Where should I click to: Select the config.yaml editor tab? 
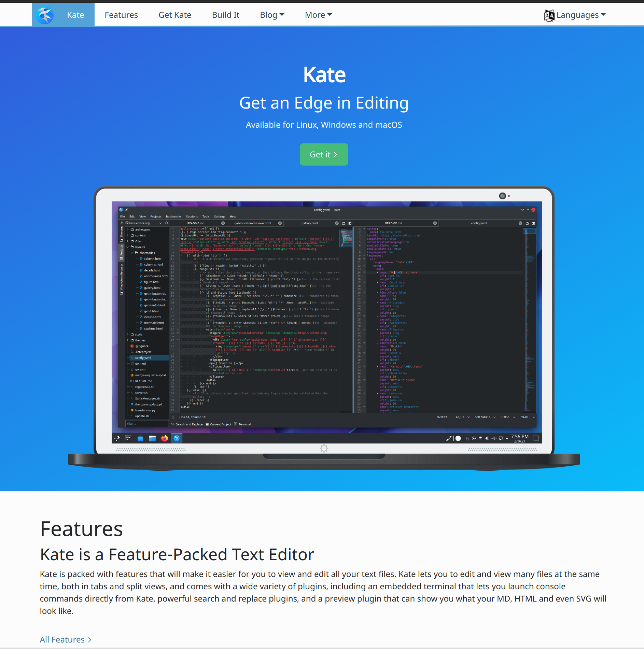tap(479, 223)
